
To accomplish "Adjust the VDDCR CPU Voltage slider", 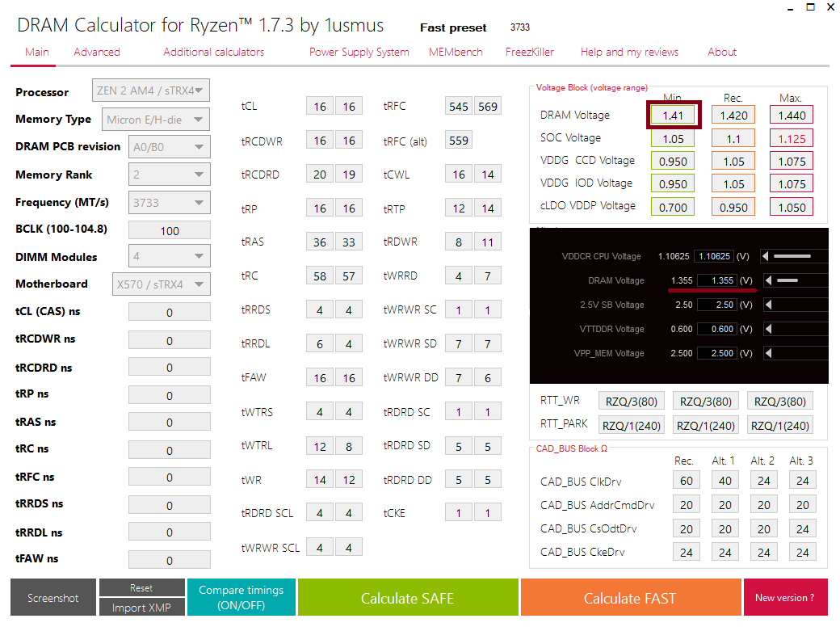I will point(792,256).
